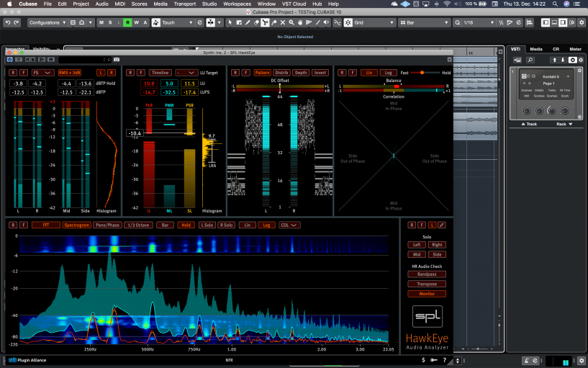This screenshot has height=368, width=588.
Task: Switch to the Media tab
Action: pos(536,49)
